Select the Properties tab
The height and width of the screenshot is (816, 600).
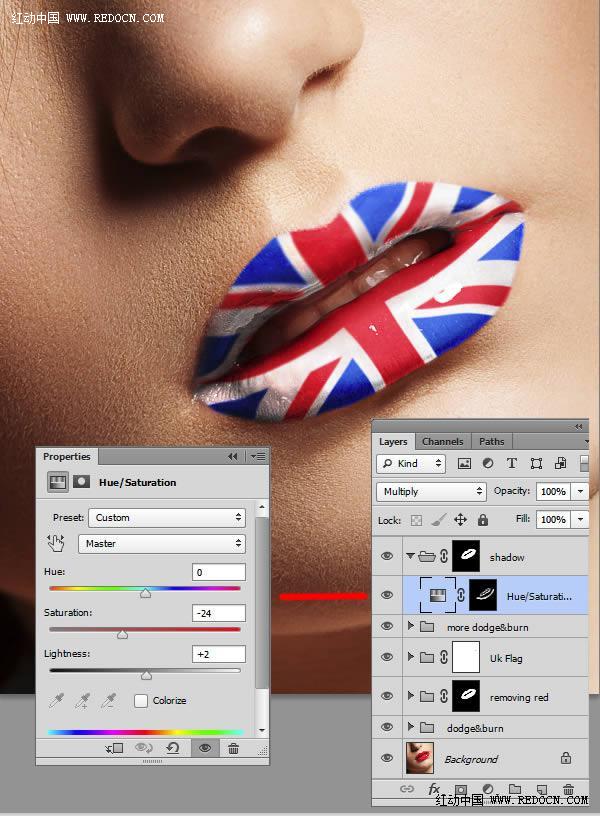[x=67, y=456]
